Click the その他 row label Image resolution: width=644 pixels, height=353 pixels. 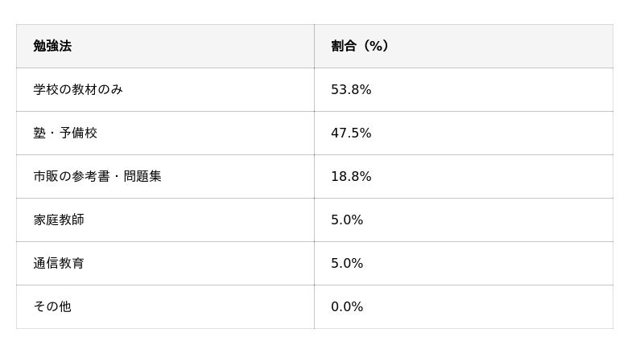[x=52, y=307]
